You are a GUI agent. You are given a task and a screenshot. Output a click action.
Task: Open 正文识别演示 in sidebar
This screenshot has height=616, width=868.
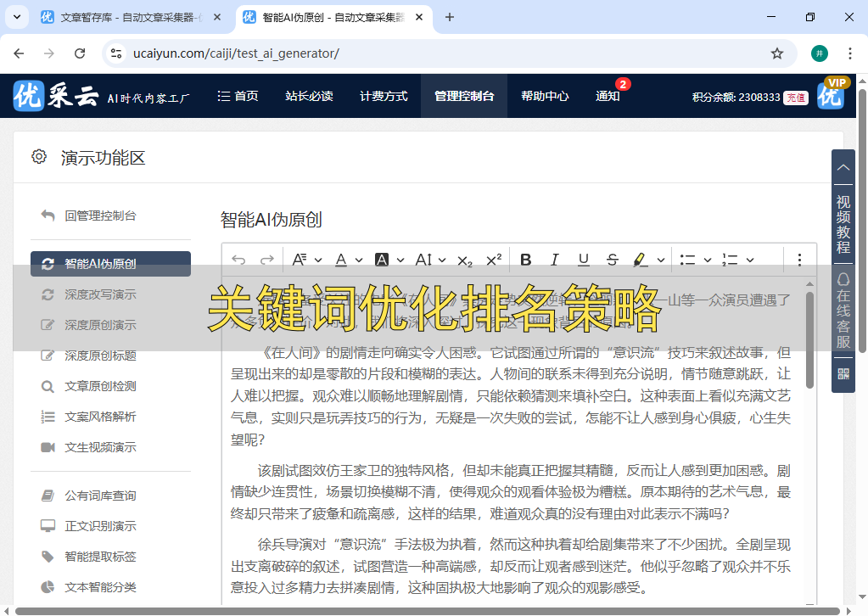click(x=99, y=526)
